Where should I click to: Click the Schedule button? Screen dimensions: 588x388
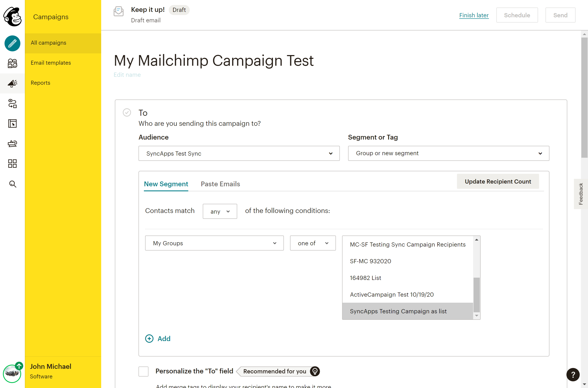point(517,15)
